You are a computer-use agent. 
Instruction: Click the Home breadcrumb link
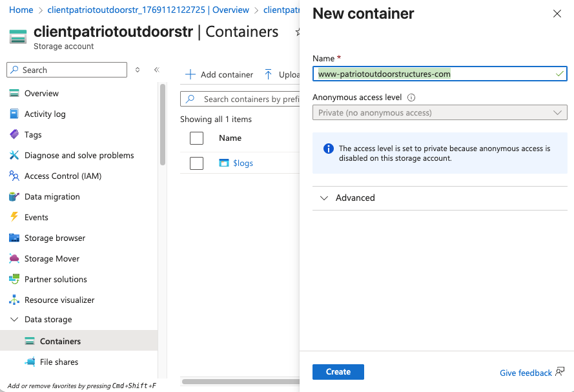pos(21,10)
